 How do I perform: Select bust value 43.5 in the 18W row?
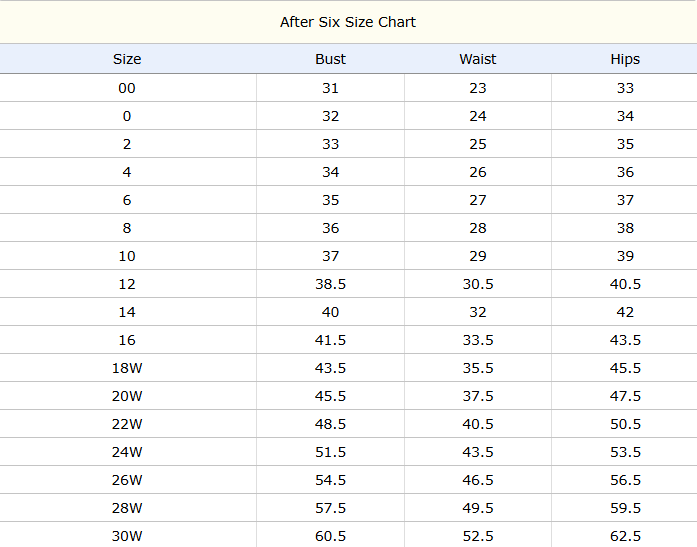pos(330,368)
